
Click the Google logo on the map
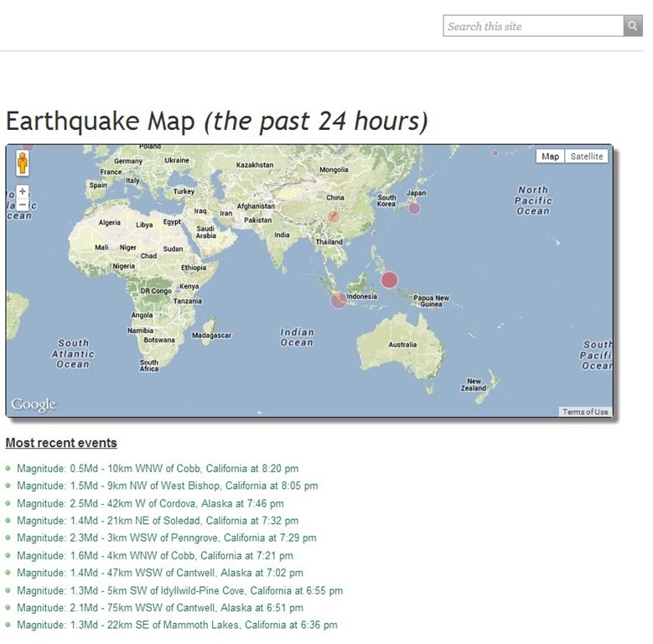coord(34,405)
